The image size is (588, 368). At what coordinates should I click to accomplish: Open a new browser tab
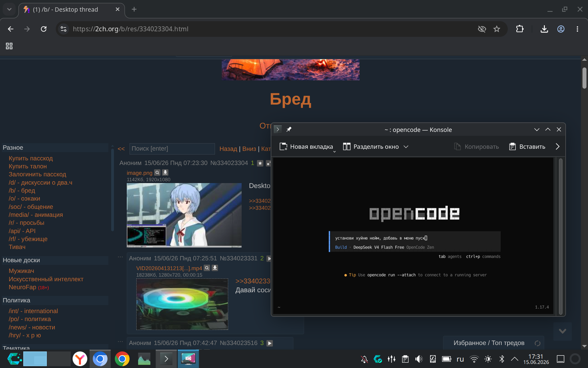[x=134, y=10]
